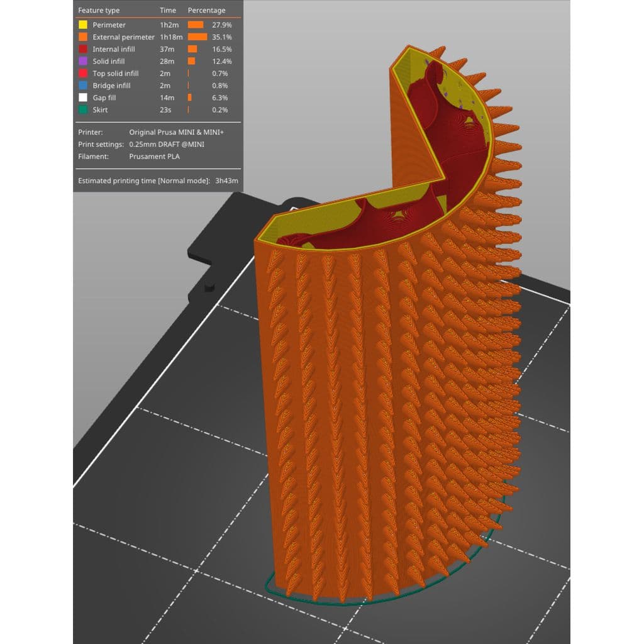Screen dimensions: 644x644
Task: Click the 23s Skirt time value
Action: 165,109
